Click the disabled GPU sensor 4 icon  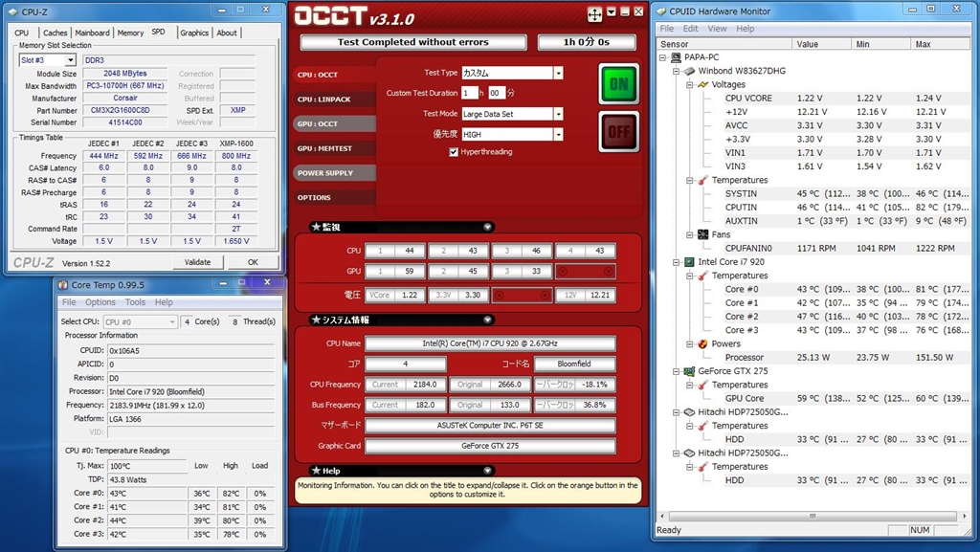click(x=586, y=272)
